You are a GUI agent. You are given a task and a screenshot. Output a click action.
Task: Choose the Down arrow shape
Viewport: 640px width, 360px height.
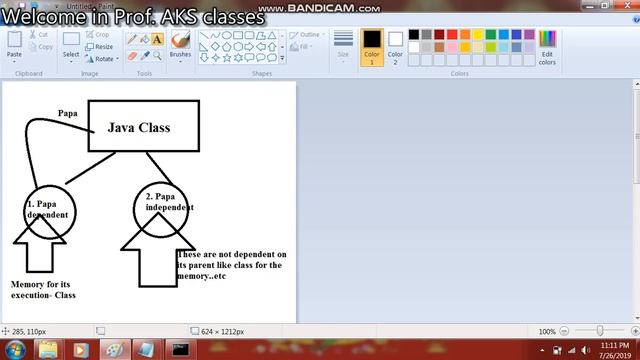click(x=204, y=58)
